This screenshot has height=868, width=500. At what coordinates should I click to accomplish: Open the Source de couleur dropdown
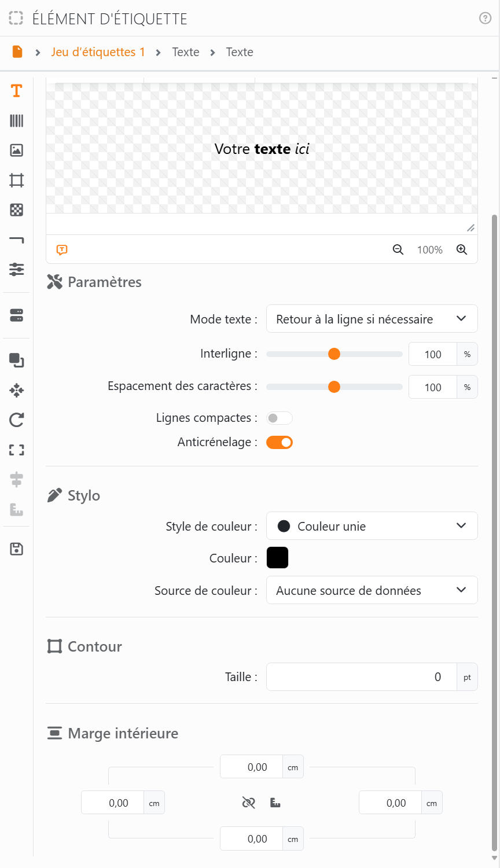[x=372, y=590]
